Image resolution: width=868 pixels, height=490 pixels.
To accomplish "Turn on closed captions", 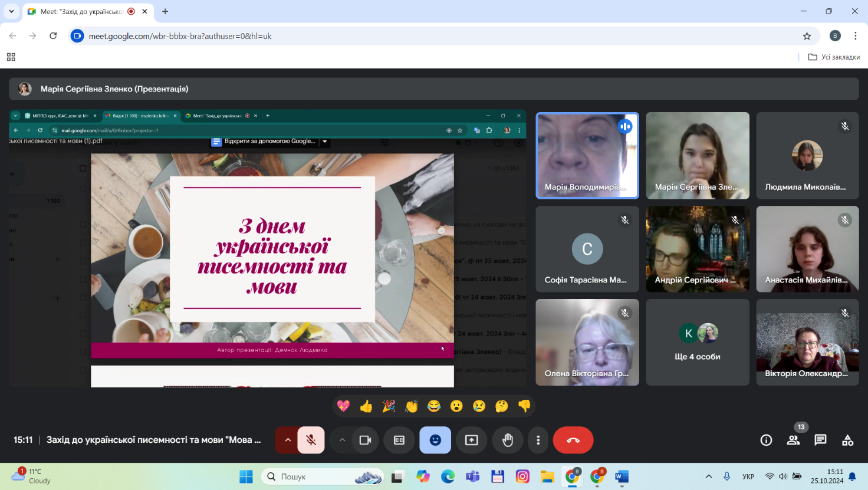I will click(399, 440).
